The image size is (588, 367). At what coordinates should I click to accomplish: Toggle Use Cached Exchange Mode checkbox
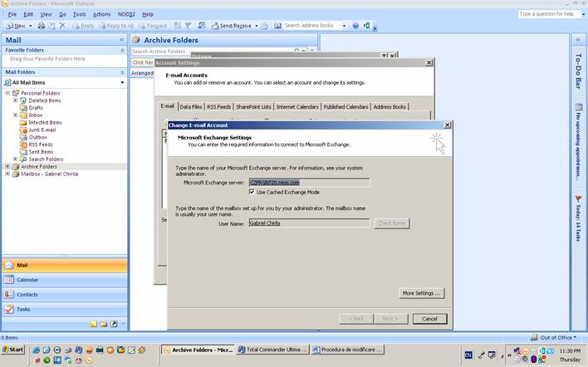click(x=252, y=192)
